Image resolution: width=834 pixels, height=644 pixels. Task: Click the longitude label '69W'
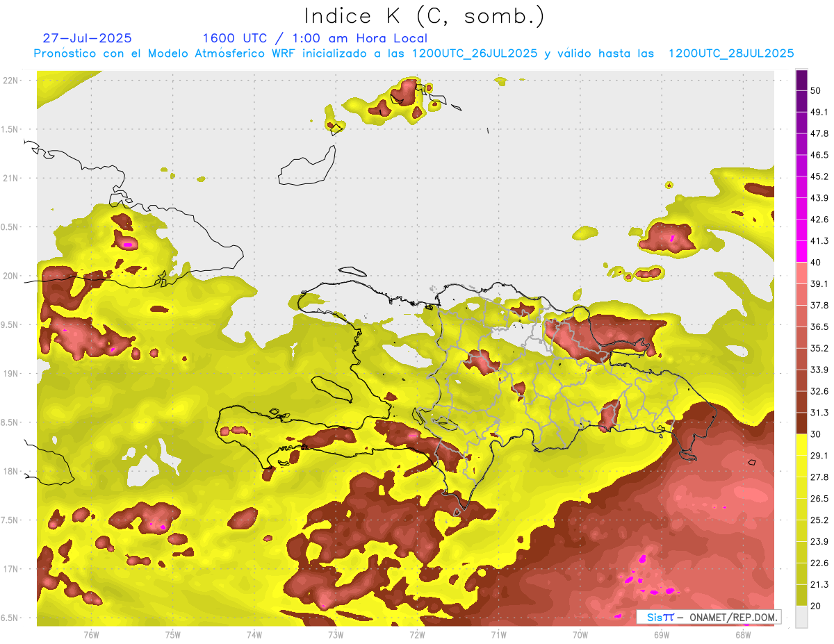pyautogui.click(x=661, y=634)
